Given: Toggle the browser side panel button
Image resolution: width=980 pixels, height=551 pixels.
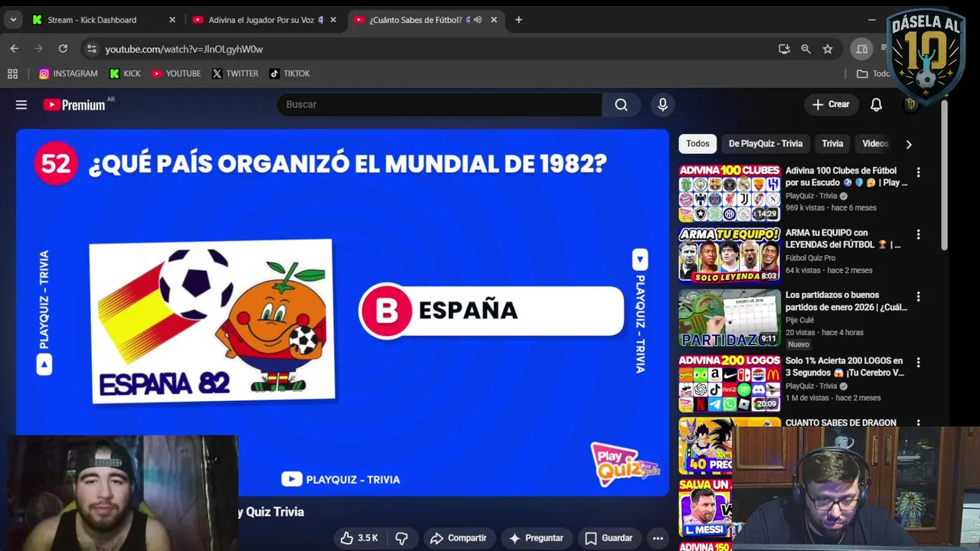Looking at the screenshot, I should [x=861, y=49].
